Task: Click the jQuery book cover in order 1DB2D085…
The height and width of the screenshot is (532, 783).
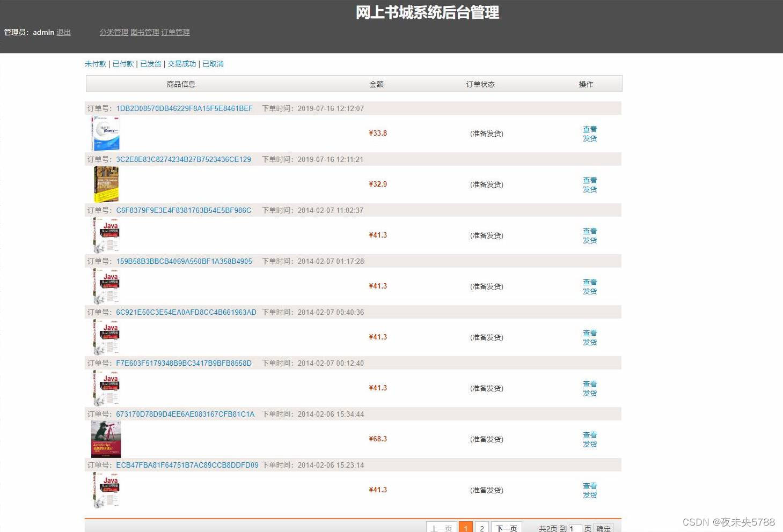Action: [106, 134]
